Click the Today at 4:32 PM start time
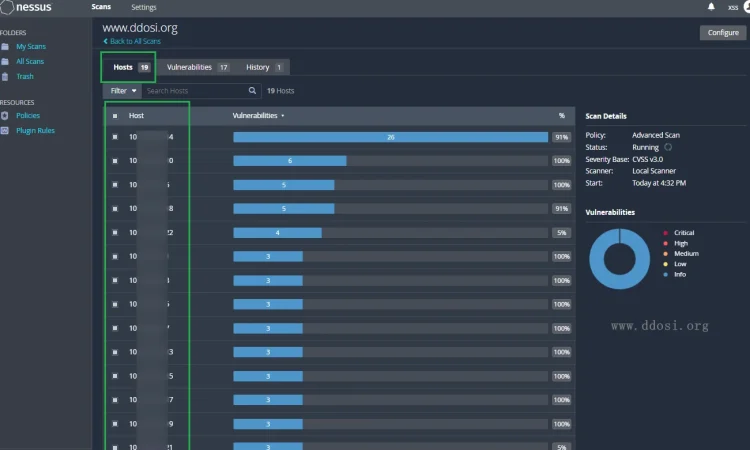Viewport: 750px width, 450px height. pyautogui.click(x=659, y=183)
